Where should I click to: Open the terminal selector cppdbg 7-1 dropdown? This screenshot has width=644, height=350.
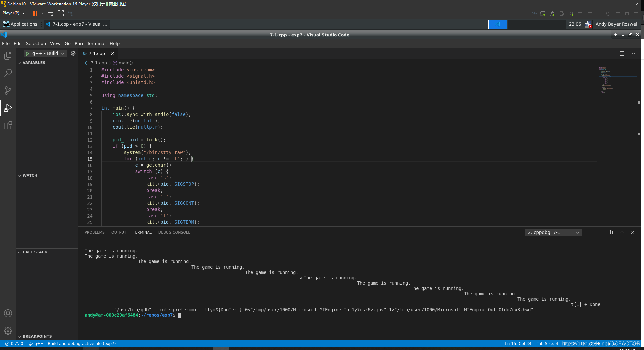pos(553,232)
